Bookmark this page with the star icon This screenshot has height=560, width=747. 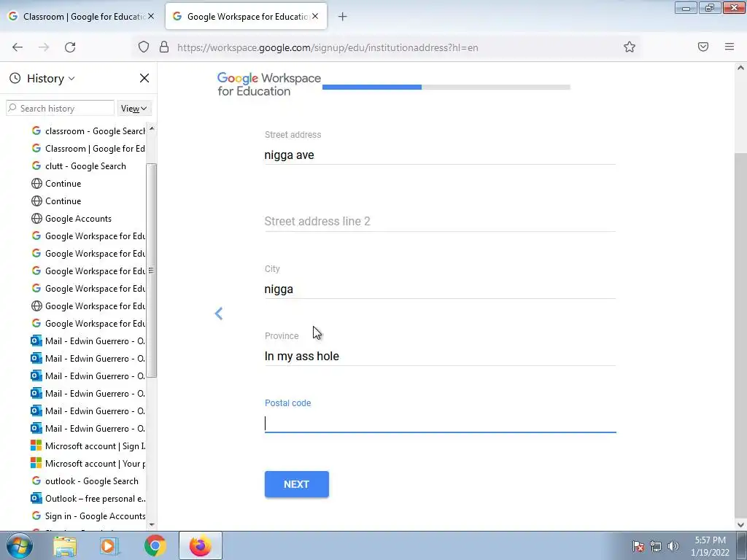pyautogui.click(x=630, y=47)
